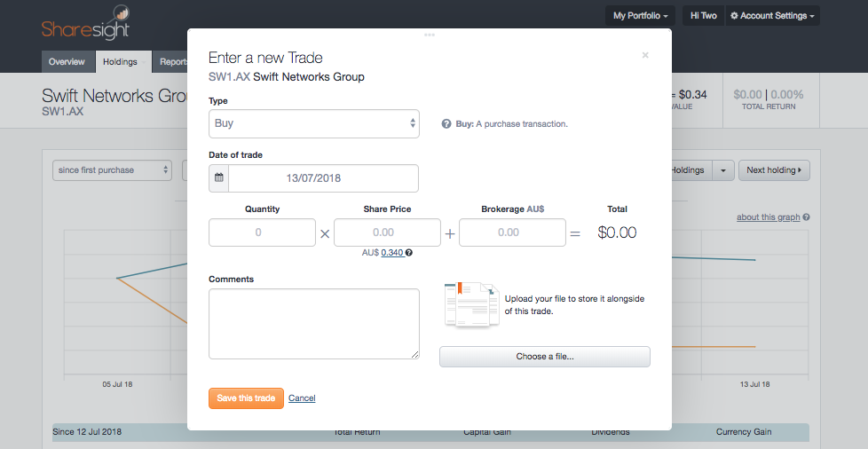This screenshot has width=868, height=449.
Task: Click Choose a file button
Action: [545, 357]
